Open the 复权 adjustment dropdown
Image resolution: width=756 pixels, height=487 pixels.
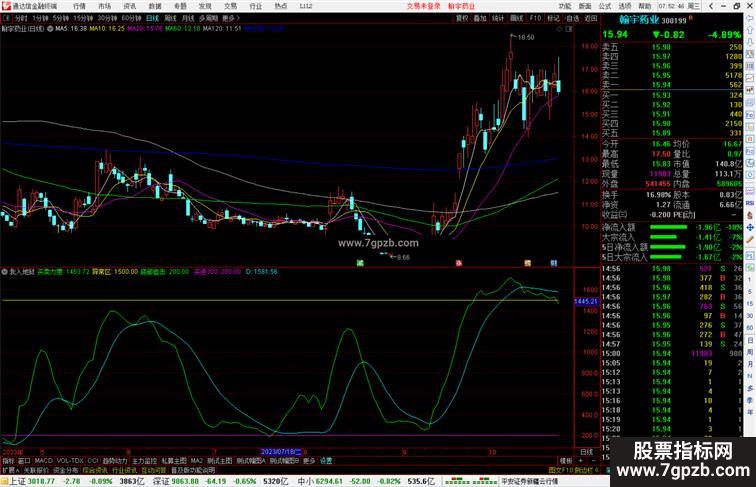[462, 18]
